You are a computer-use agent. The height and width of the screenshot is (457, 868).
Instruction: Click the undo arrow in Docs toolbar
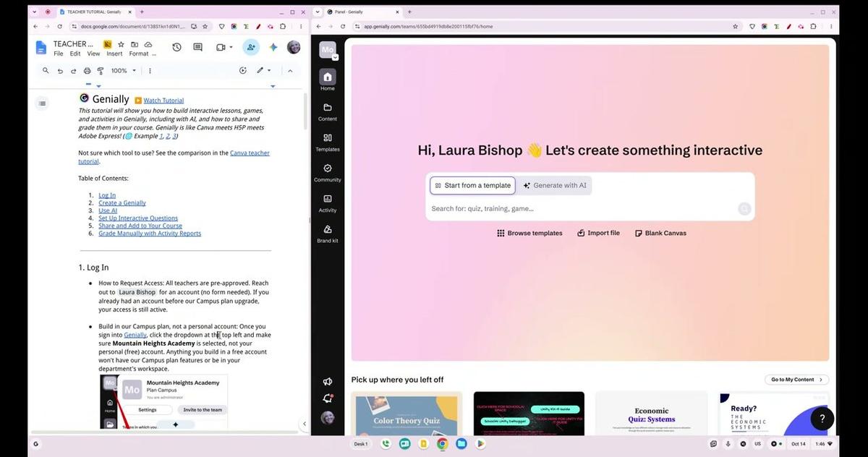pyautogui.click(x=60, y=71)
